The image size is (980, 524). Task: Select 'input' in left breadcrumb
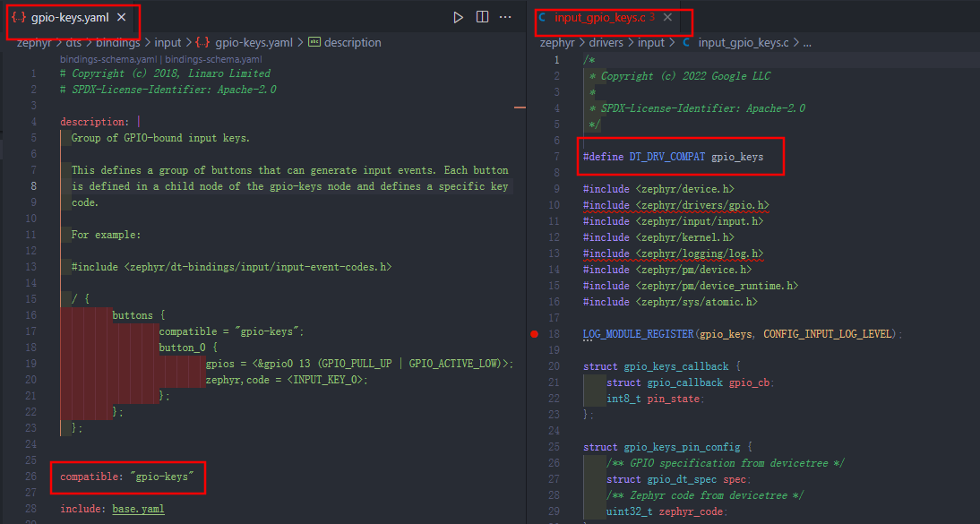(x=168, y=42)
